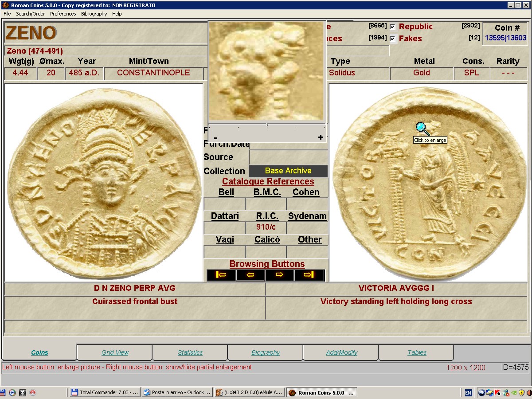Click the Dattari catalogue reference link
Image resolution: width=532 pixels, height=399 pixels.
pyautogui.click(x=225, y=216)
